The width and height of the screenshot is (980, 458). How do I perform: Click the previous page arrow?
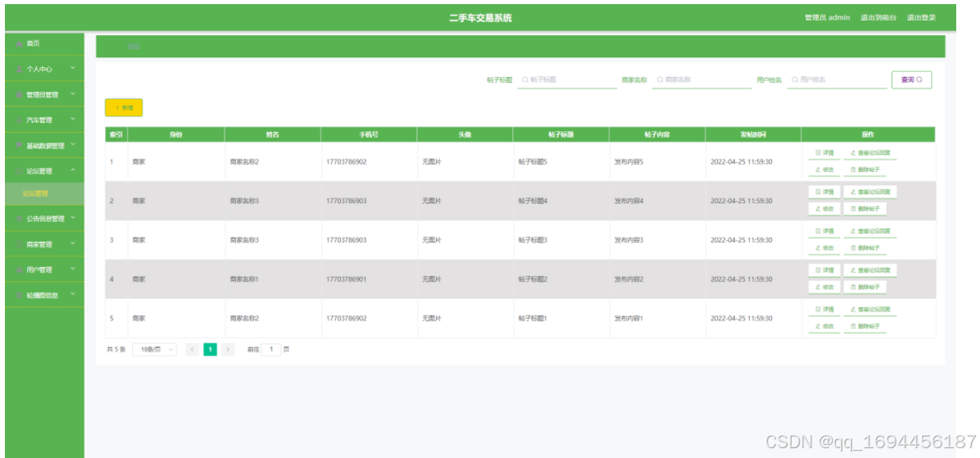tap(193, 349)
